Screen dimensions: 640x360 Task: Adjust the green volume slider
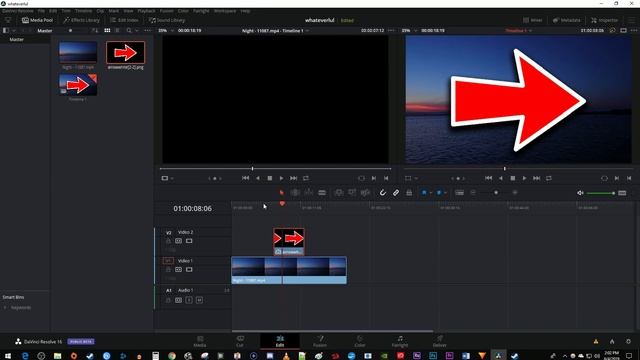pyautogui.click(x=600, y=193)
